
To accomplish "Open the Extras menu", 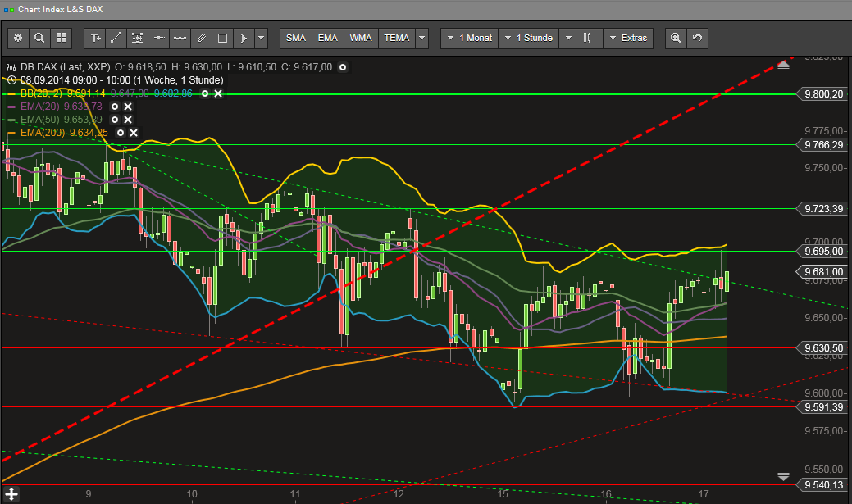I will click(x=628, y=38).
